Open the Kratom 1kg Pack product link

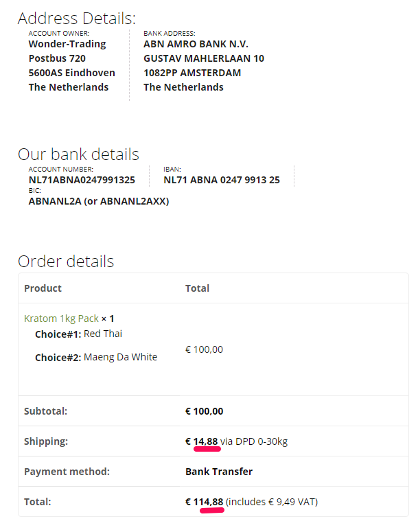coord(61,319)
